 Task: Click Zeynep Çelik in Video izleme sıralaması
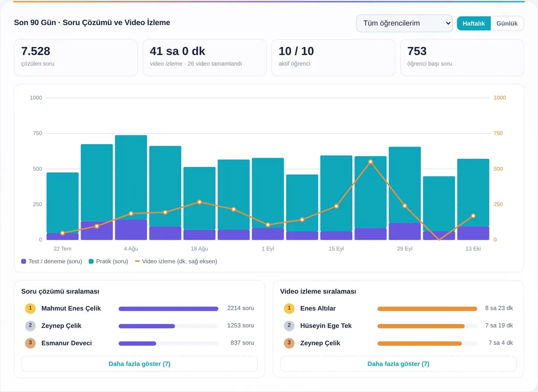point(320,344)
